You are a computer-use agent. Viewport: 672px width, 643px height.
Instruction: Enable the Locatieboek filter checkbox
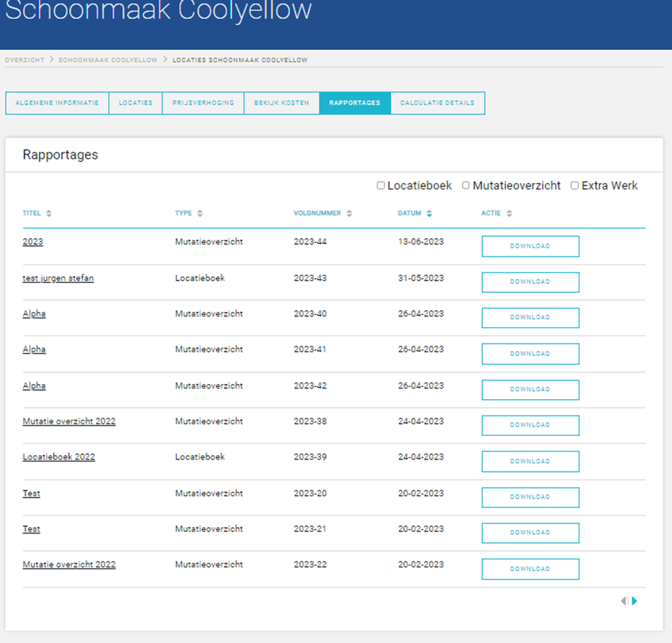point(381,186)
